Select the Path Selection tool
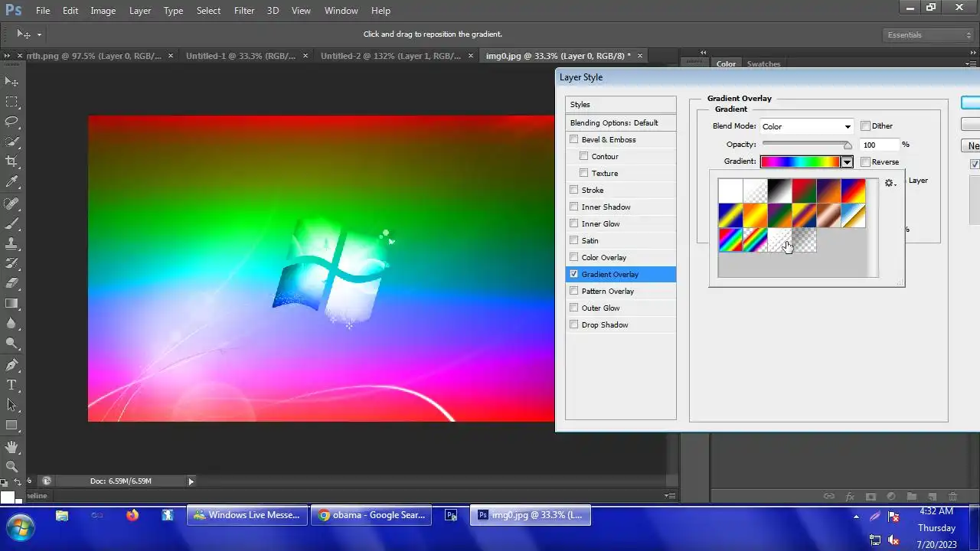 11,405
